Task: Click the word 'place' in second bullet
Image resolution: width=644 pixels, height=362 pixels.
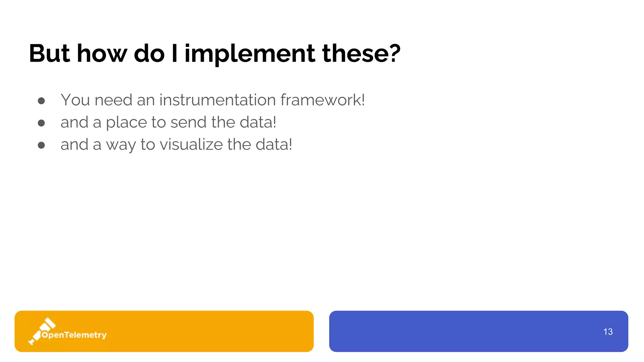Action: pyautogui.click(x=126, y=123)
